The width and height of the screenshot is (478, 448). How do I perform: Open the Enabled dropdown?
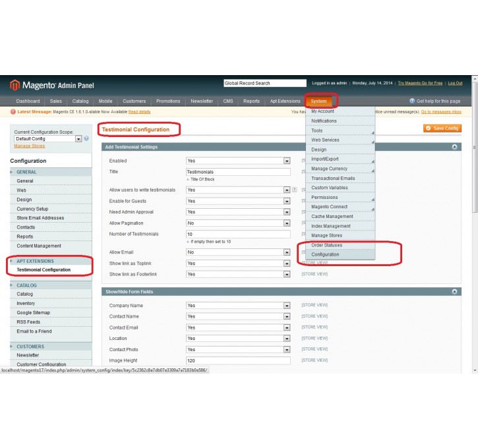coord(238,161)
